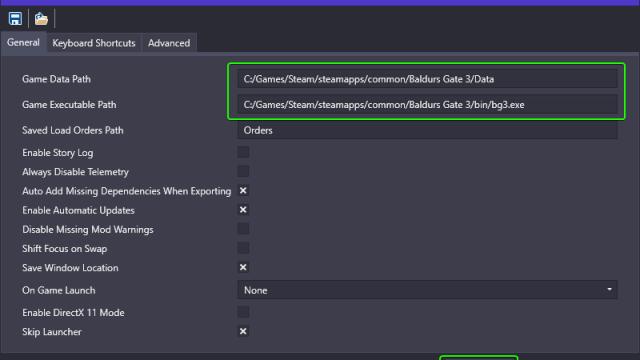Click the 'Shift Focus on Swap' label

point(64,249)
